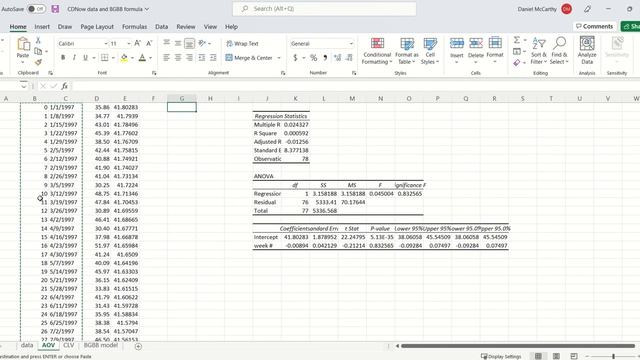Expand Cell Styles gallery
This screenshot has width=640, height=360.
(430, 51)
